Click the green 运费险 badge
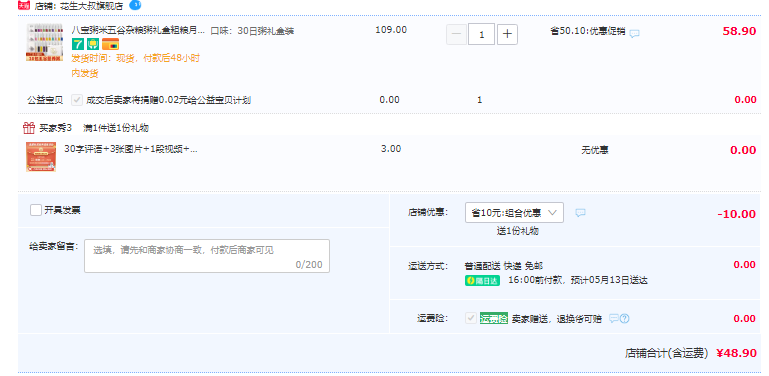This screenshot has width=769, height=376. (x=494, y=318)
